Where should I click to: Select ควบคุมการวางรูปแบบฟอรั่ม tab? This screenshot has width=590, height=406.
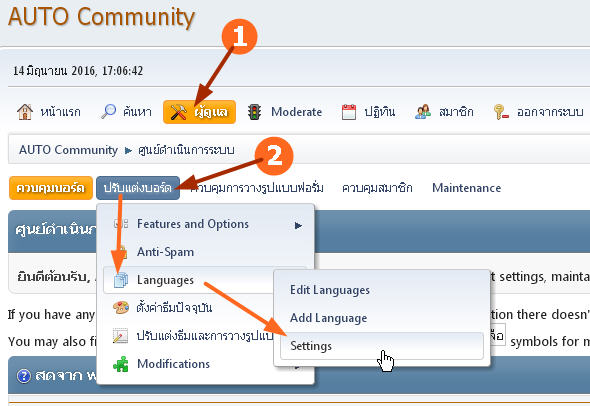point(257,188)
